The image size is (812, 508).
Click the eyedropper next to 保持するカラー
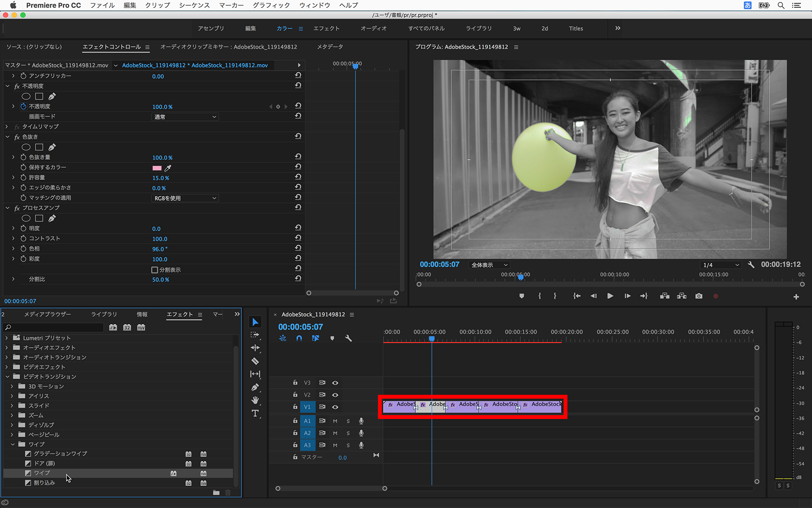point(168,168)
